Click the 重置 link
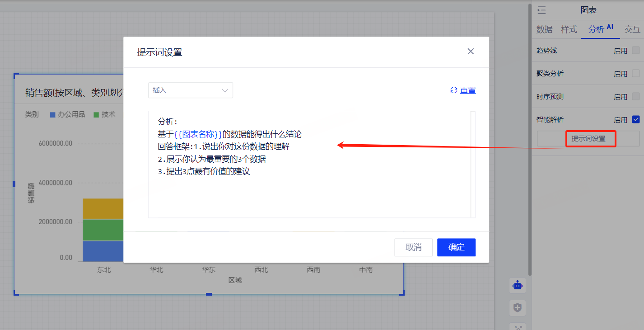The image size is (644, 330). point(468,90)
